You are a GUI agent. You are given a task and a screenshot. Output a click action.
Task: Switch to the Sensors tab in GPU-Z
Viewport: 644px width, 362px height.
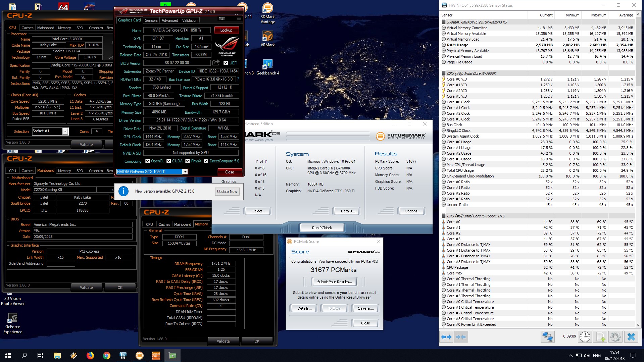tap(151, 20)
